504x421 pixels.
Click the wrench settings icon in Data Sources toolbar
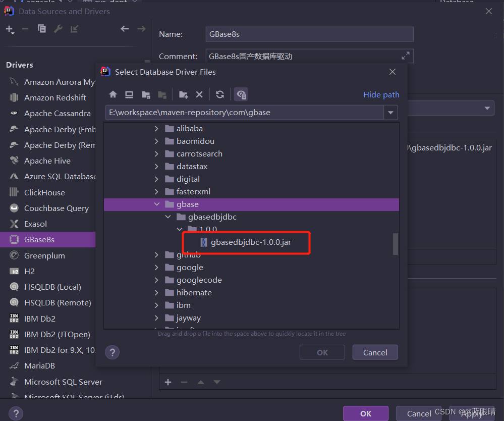point(58,29)
